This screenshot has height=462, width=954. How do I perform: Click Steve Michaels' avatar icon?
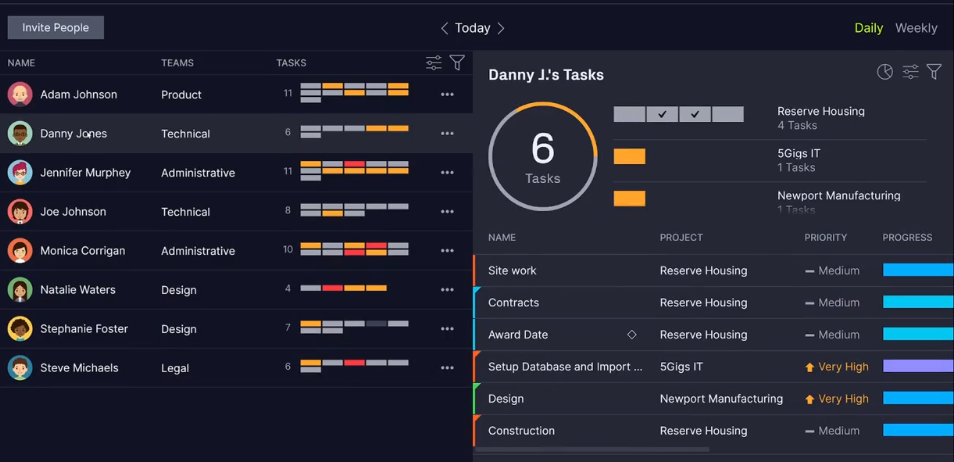[20, 368]
